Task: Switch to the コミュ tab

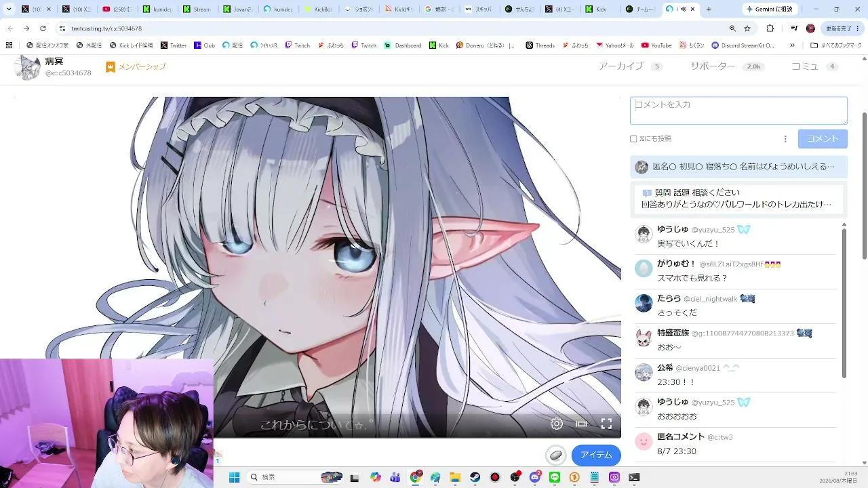Action: [814, 66]
